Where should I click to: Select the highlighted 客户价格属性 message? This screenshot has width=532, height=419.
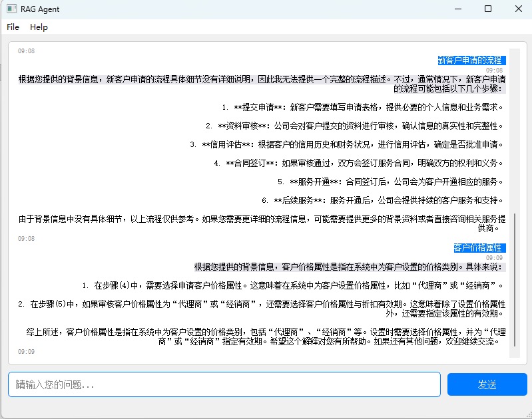(x=480, y=248)
